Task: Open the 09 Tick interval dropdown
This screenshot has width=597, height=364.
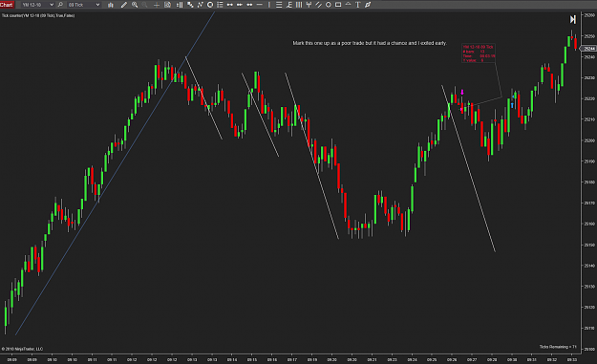Action: pyautogui.click(x=84, y=5)
